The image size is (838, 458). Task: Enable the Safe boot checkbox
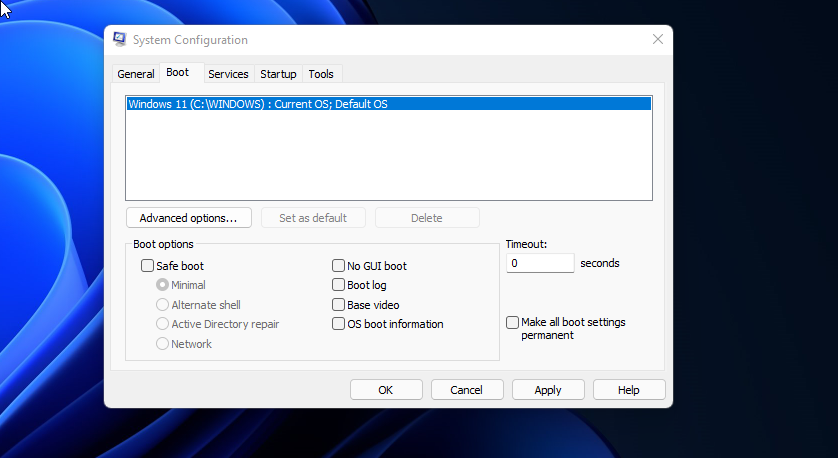point(148,266)
